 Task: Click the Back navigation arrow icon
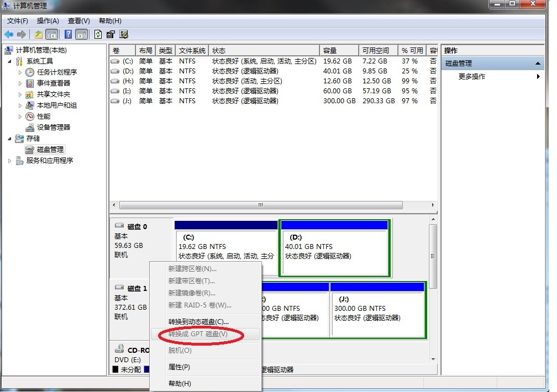(8, 34)
